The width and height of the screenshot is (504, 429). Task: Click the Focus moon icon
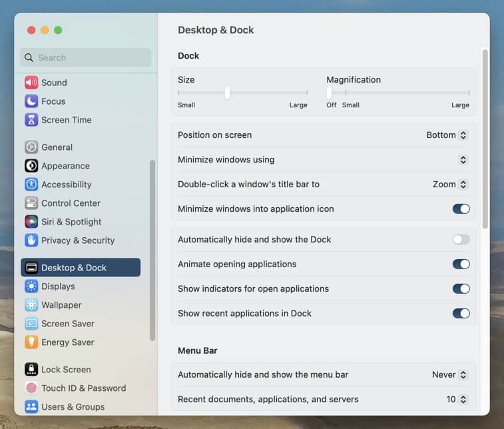31,101
